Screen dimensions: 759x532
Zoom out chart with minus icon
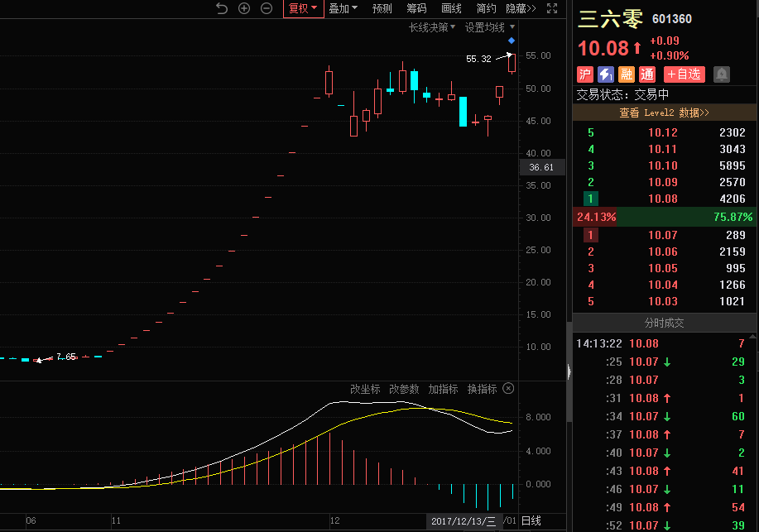click(267, 8)
